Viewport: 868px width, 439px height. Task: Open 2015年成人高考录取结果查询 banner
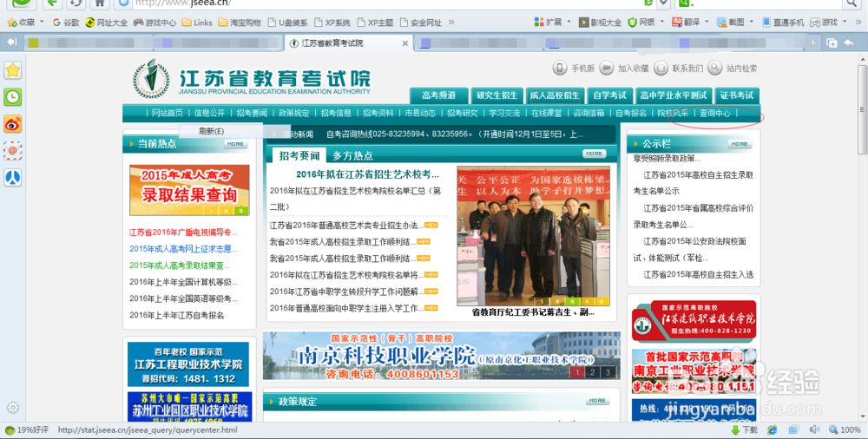[x=189, y=190]
